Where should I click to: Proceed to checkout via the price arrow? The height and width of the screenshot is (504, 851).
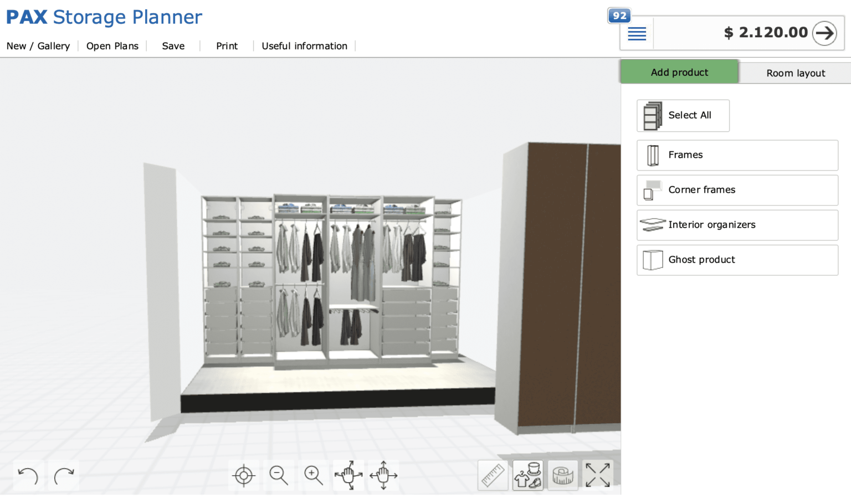825,33
